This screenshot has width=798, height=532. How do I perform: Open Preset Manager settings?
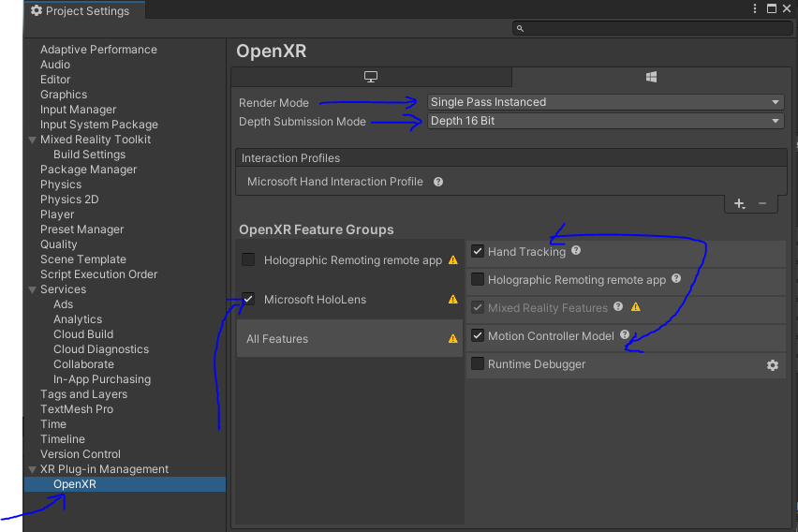81,229
